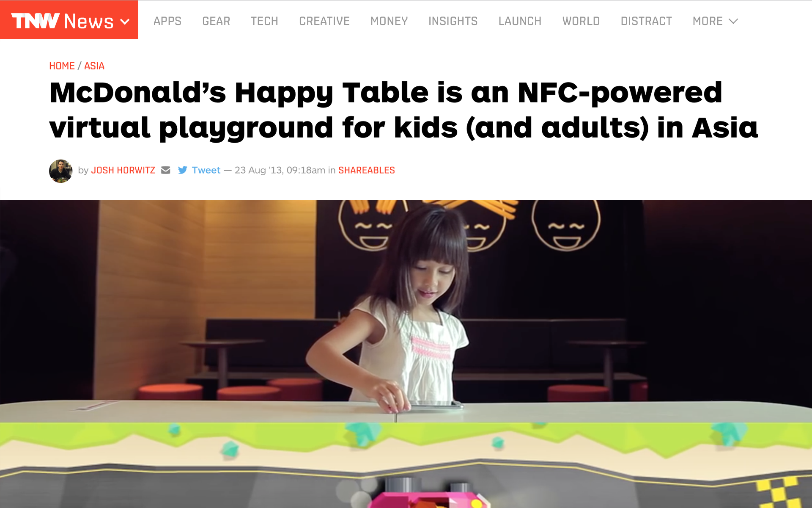This screenshot has height=508, width=812.
Task: Open the MORE menu chevron
Action: coord(733,21)
